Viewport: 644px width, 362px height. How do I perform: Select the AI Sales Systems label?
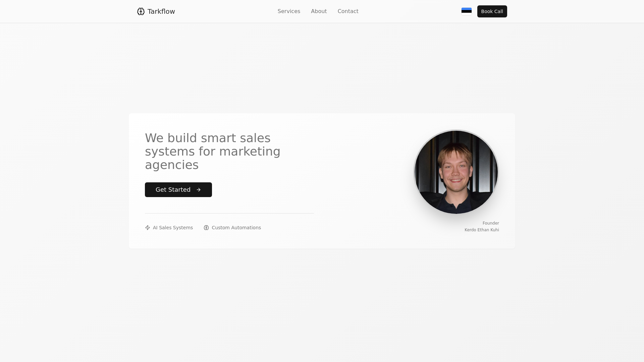pyautogui.click(x=173, y=228)
